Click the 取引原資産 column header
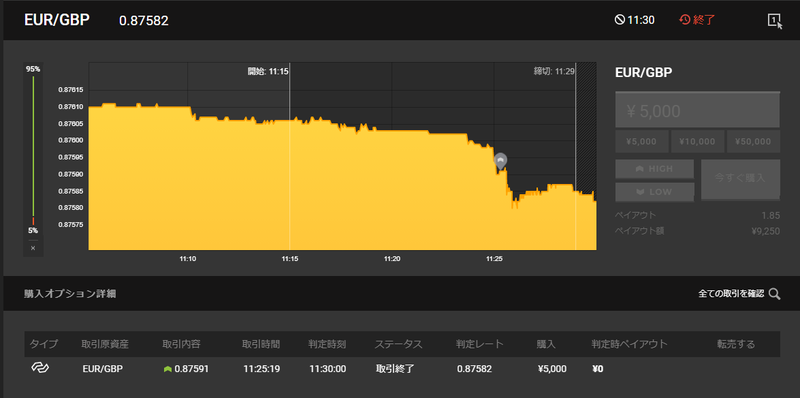The height and width of the screenshot is (398, 800). tap(105, 344)
